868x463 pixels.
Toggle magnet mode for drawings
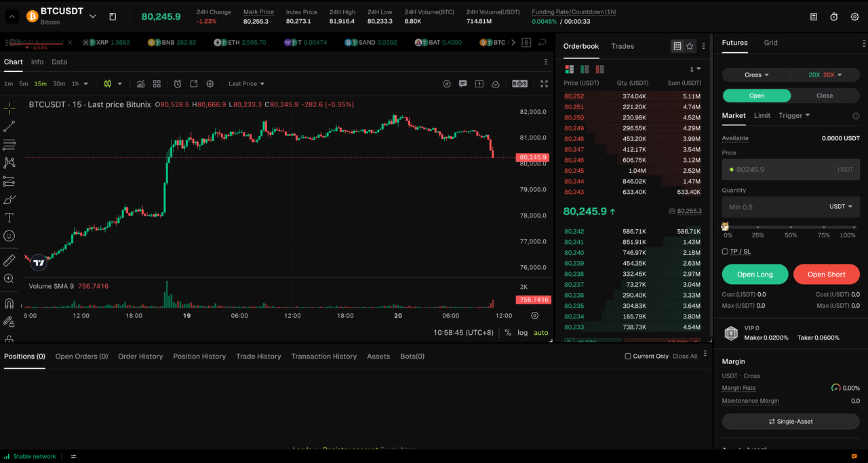9,303
